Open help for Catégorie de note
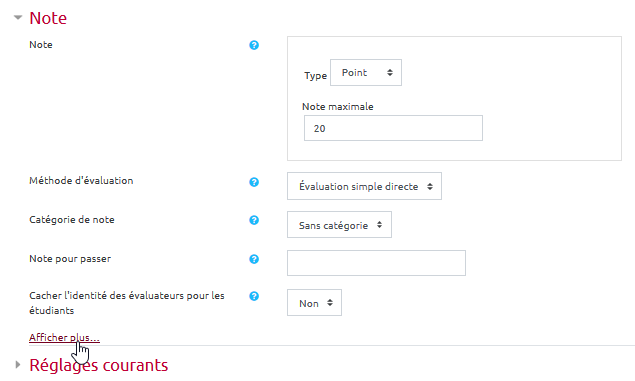The image size is (635, 381). [x=254, y=220]
